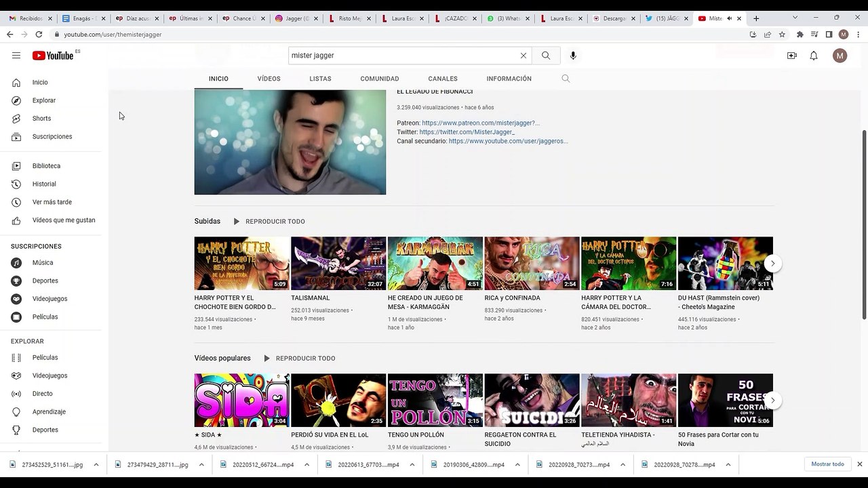Screen dimensions: 868x488
Task: Open a new browser tab
Action: click(x=756, y=18)
